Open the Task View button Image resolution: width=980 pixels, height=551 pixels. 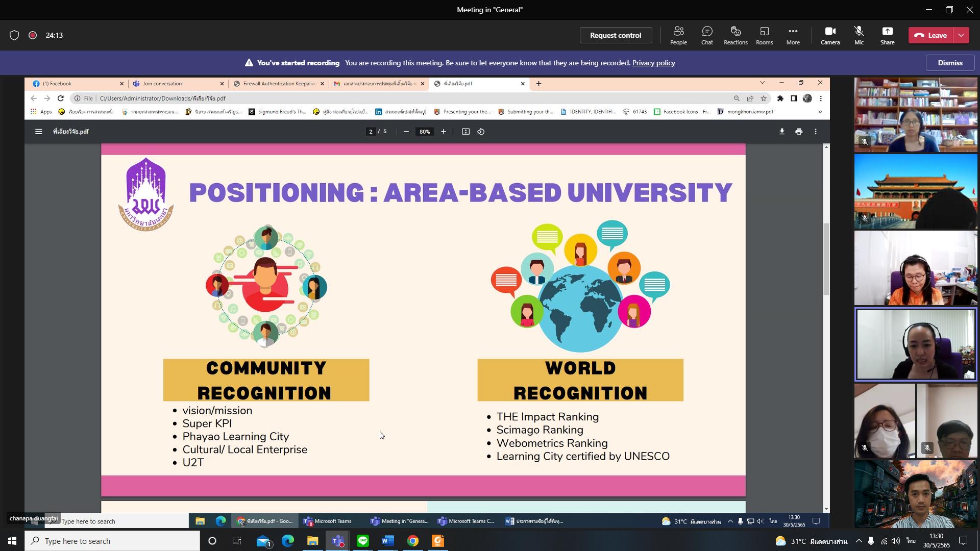pos(237,541)
